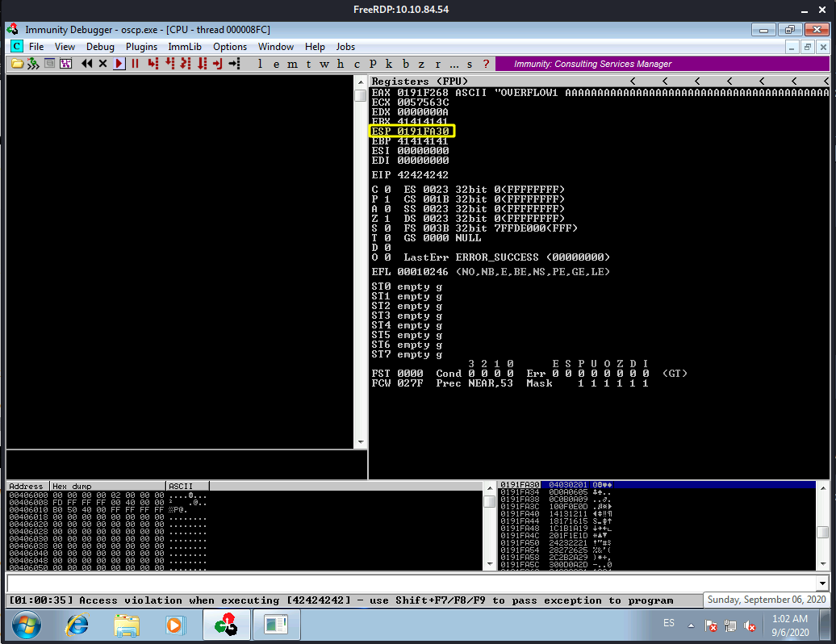Image resolution: width=836 pixels, height=644 pixels.
Task: Run the program with the play icon
Action: [x=119, y=64]
